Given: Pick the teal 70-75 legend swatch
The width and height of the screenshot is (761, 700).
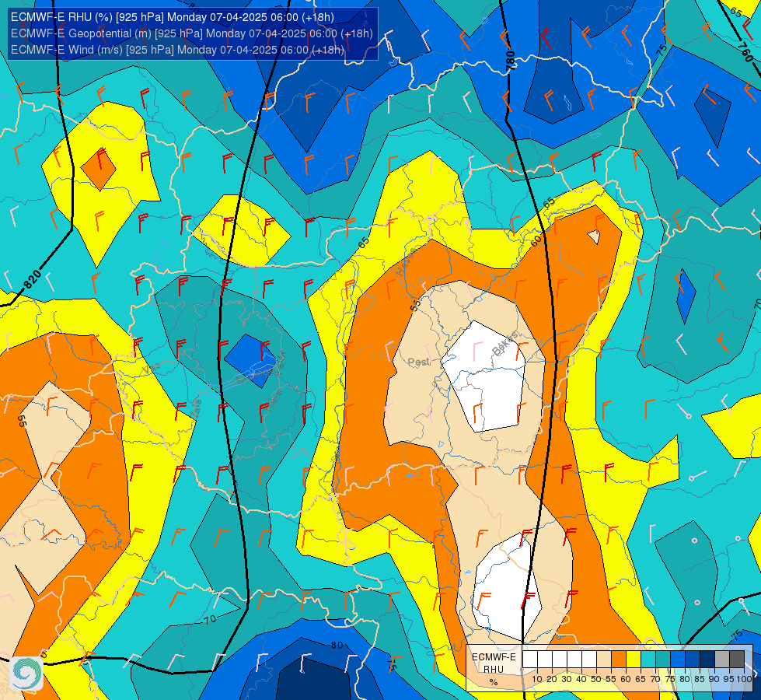Looking at the screenshot, I should (x=663, y=659).
